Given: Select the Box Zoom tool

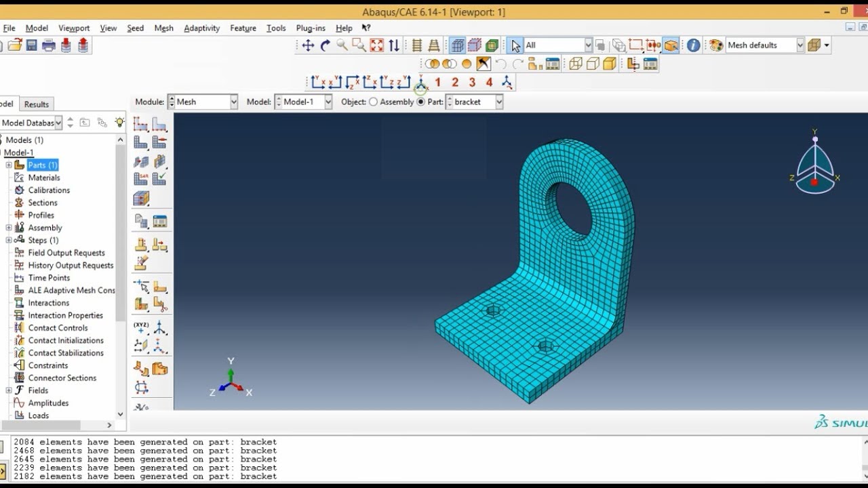Looking at the screenshot, I should tap(359, 45).
